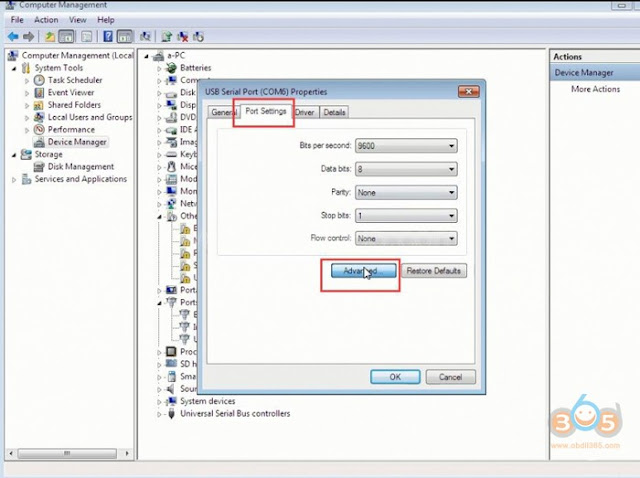Click the Local Users and Groups icon
Image resolution: width=640 pixels, height=478 pixels.
39,117
